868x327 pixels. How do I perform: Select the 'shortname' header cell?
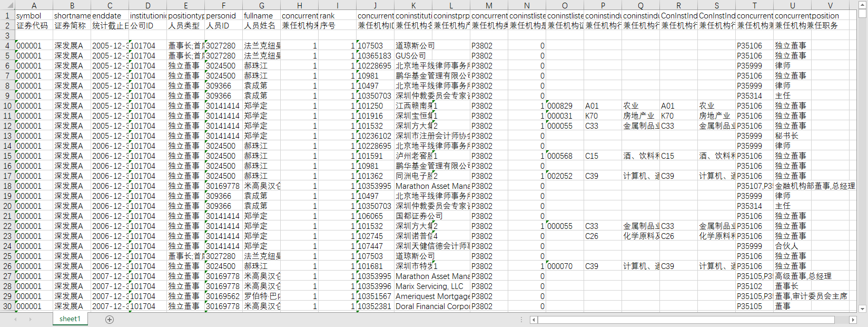point(72,16)
